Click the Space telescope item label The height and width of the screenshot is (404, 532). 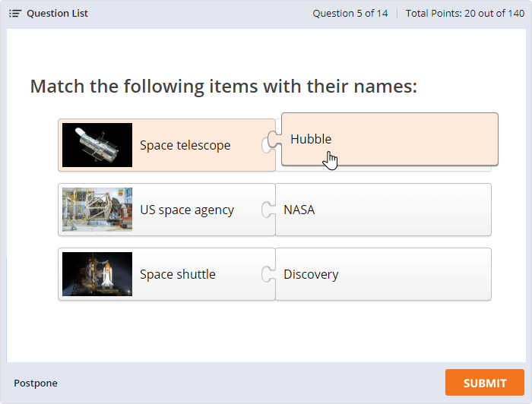[185, 145]
